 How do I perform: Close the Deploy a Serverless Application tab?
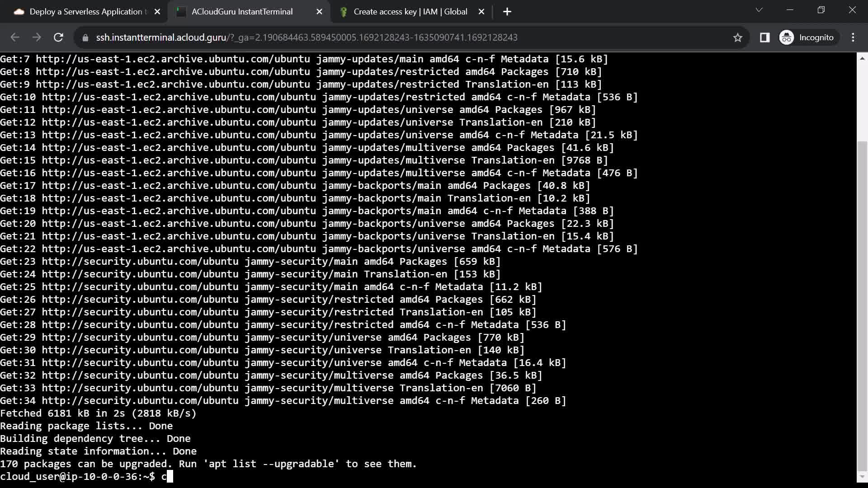coord(157,12)
